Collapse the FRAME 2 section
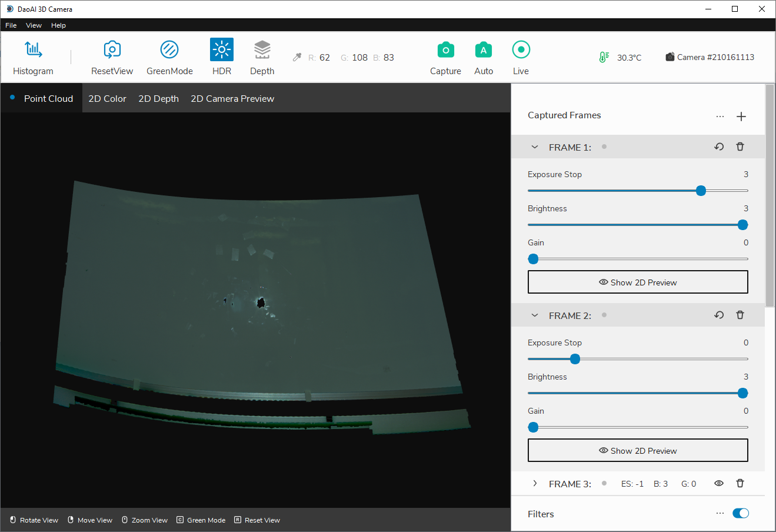 [x=535, y=315]
